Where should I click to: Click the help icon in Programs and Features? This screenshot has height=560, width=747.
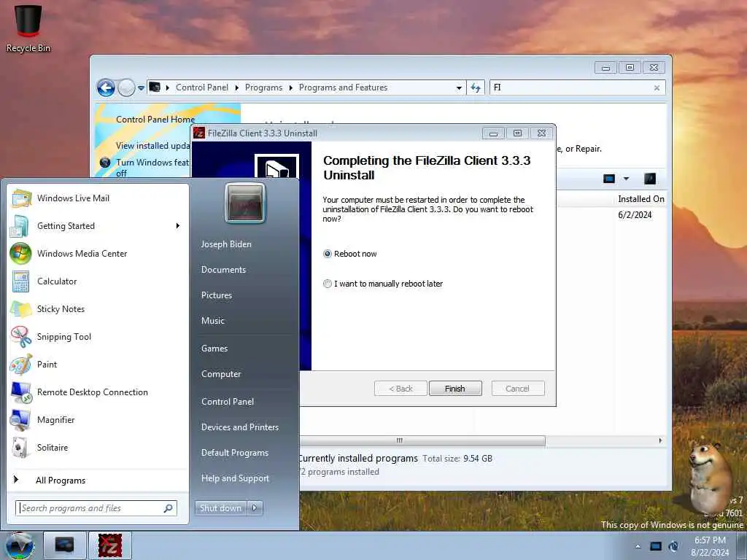(650, 179)
